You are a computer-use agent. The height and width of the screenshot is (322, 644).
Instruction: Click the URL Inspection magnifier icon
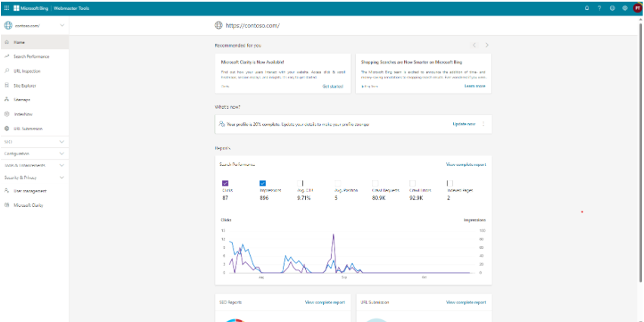click(x=7, y=71)
